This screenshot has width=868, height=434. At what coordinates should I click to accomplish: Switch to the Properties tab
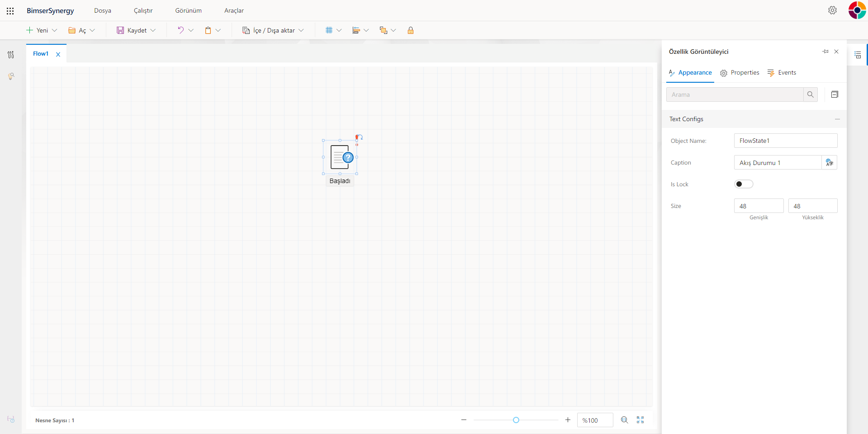tap(740, 73)
